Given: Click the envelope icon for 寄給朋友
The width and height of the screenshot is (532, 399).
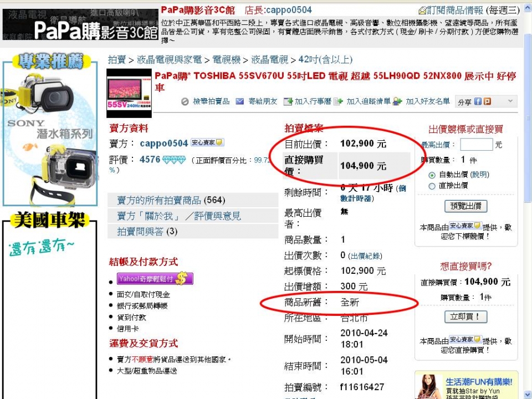Looking at the screenshot, I should 240,101.
